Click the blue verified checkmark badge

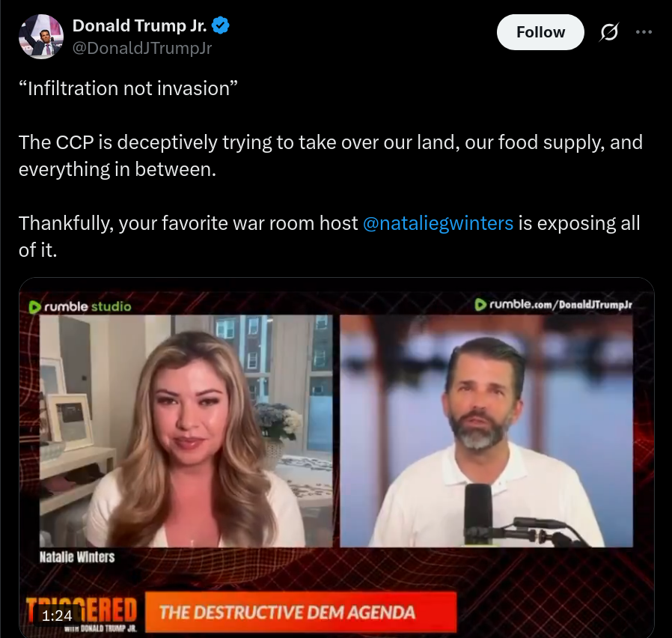[x=221, y=25]
